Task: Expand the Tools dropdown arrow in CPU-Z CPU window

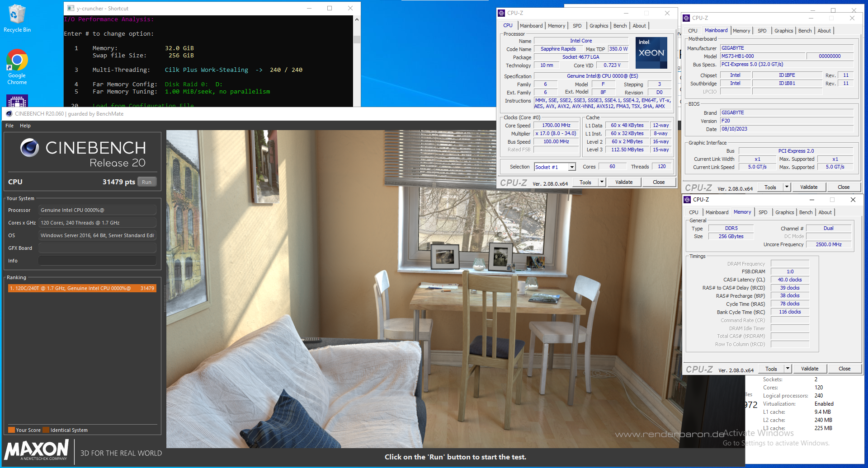Action: pyautogui.click(x=602, y=182)
